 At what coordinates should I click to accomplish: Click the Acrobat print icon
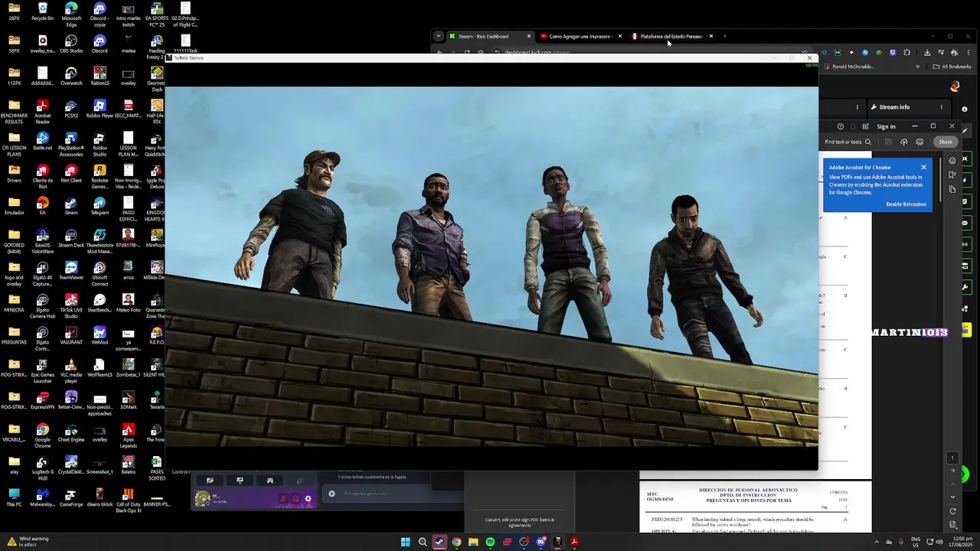tap(920, 142)
